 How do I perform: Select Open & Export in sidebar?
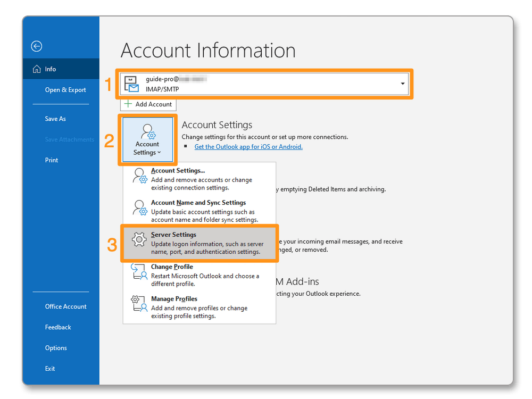click(65, 90)
